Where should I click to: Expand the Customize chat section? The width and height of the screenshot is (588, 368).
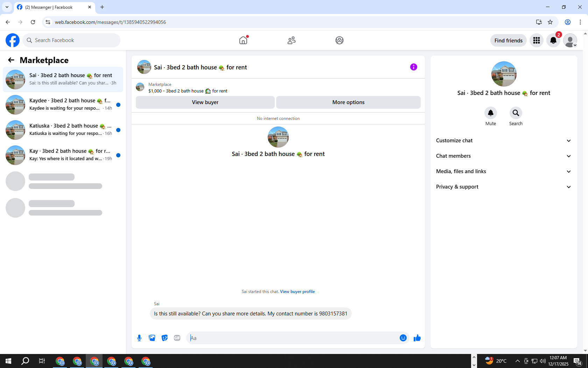coord(504,141)
